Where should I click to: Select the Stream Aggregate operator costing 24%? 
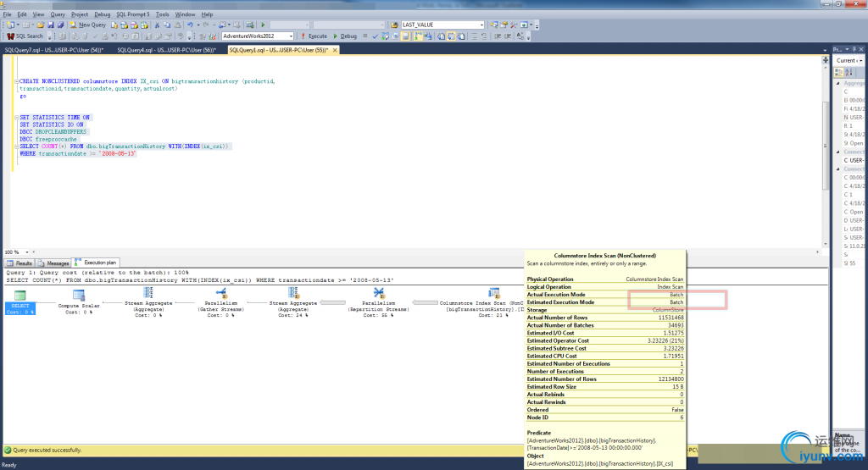tap(293, 302)
